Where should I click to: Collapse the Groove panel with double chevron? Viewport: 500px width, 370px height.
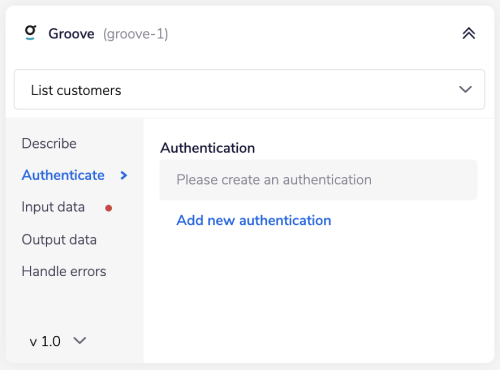click(x=469, y=33)
